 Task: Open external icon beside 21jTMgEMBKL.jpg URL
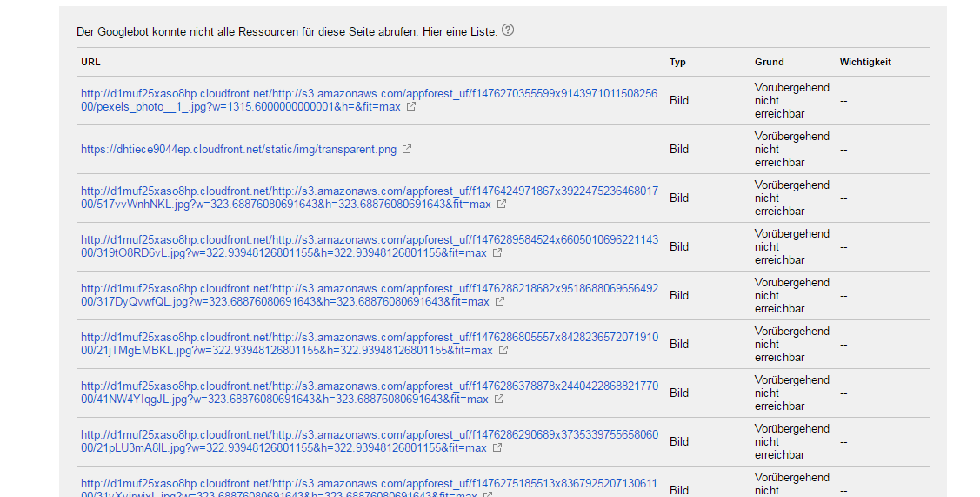503,351
